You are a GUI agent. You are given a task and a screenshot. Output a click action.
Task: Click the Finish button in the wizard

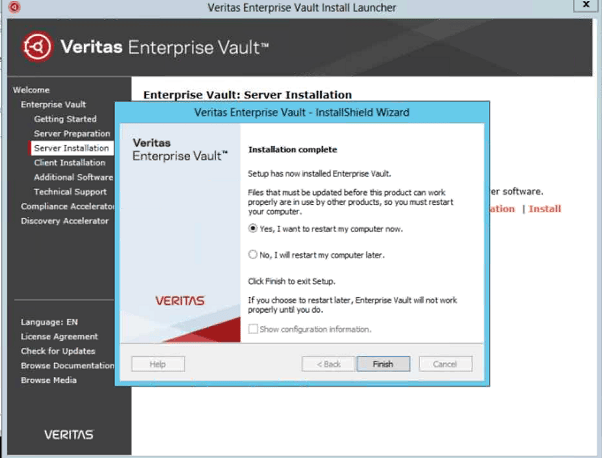tap(383, 364)
